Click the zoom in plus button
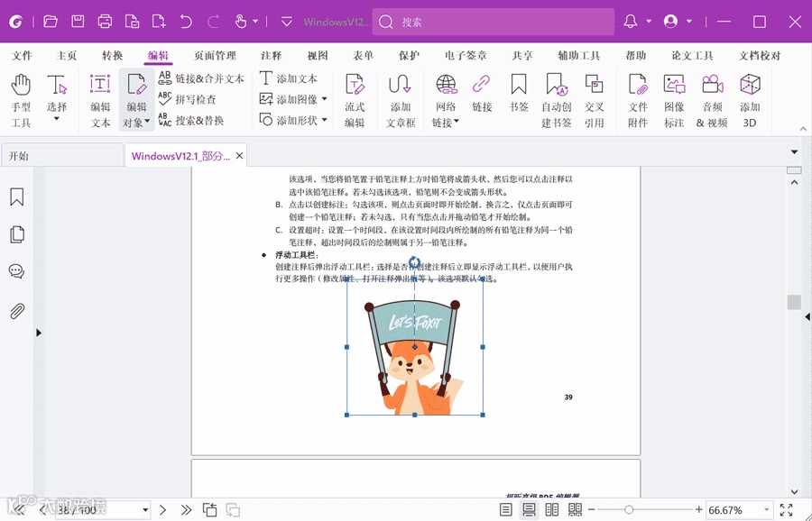Image resolution: width=812 pixels, height=521 pixels. coord(698,510)
